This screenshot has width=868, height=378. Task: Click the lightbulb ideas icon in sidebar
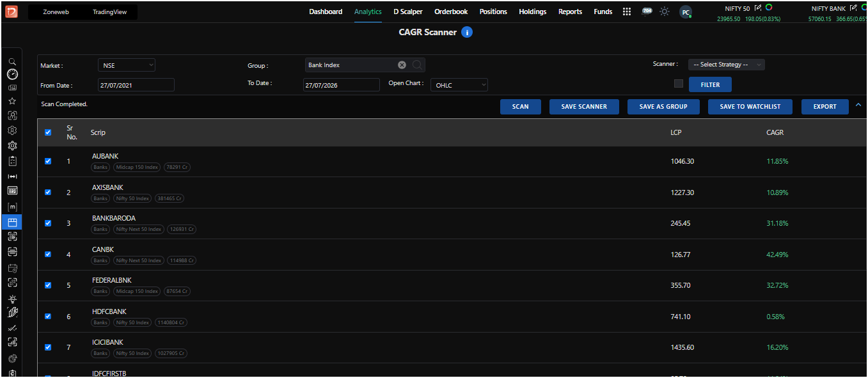12,299
